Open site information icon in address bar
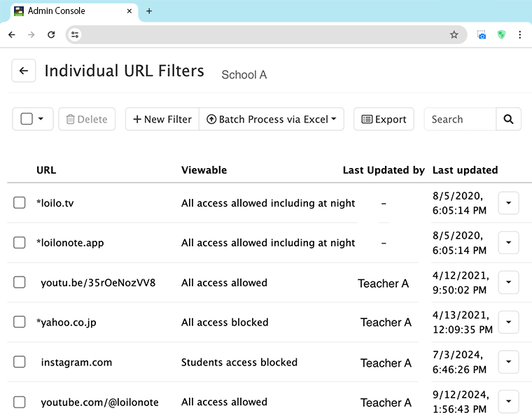The image size is (532, 420). [x=75, y=34]
